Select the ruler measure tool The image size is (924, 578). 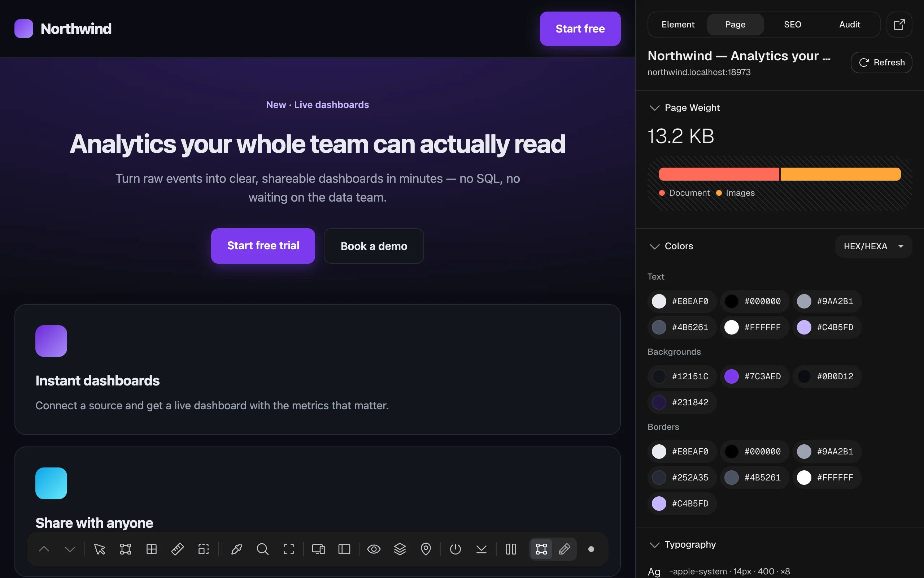[178, 549]
